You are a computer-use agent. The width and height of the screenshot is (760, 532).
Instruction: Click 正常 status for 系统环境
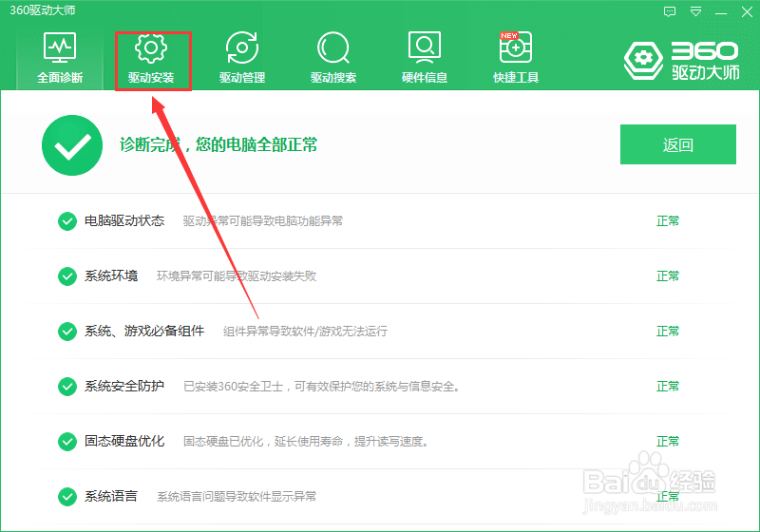[668, 276]
